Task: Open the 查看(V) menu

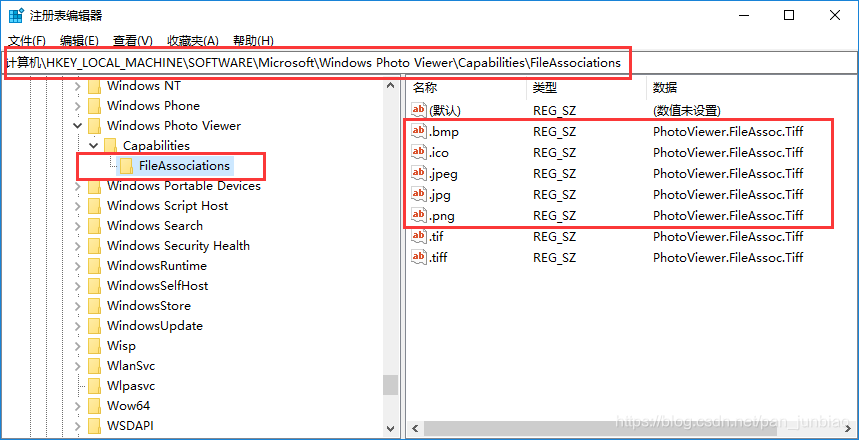Action: tap(133, 41)
